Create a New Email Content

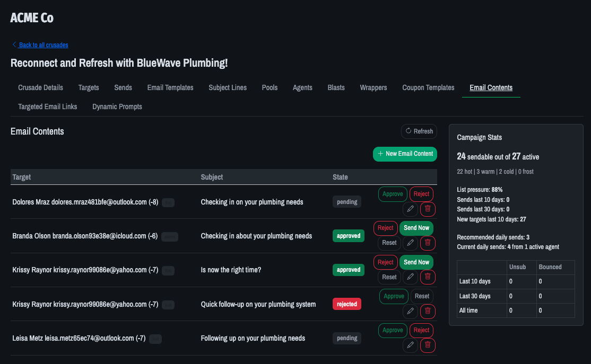pos(405,154)
